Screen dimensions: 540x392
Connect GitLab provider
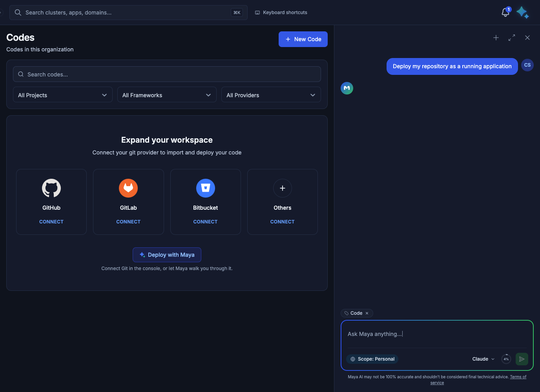[x=128, y=222]
